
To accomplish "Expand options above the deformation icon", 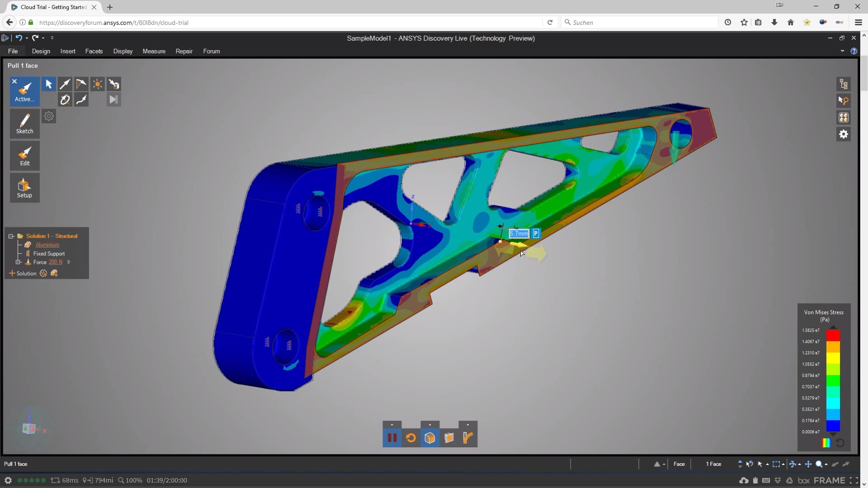I will point(468,425).
